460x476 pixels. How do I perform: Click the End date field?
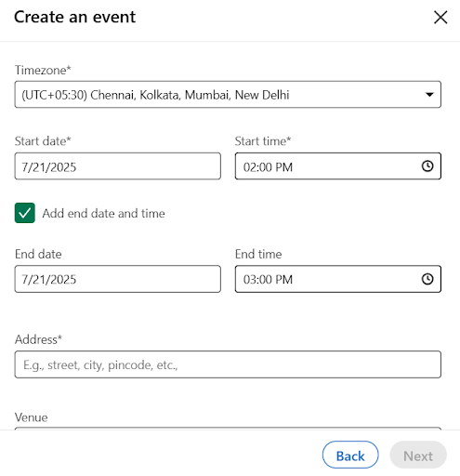[118, 279]
